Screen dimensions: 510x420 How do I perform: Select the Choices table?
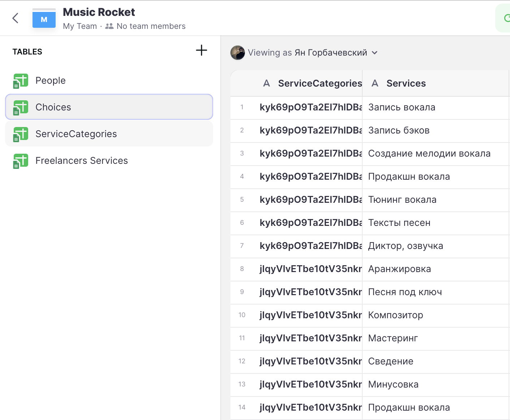pos(109,107)
